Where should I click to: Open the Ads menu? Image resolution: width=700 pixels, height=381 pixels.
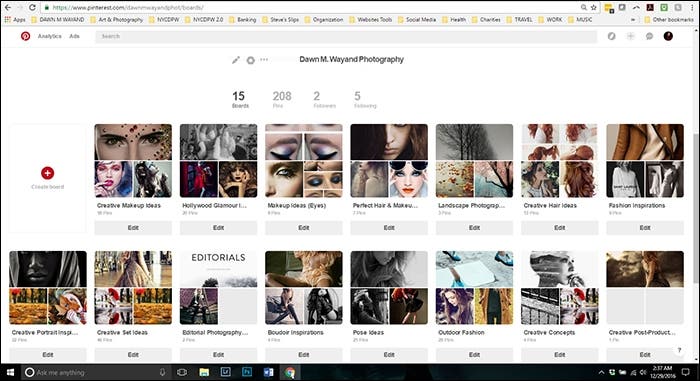click(75, 36)
